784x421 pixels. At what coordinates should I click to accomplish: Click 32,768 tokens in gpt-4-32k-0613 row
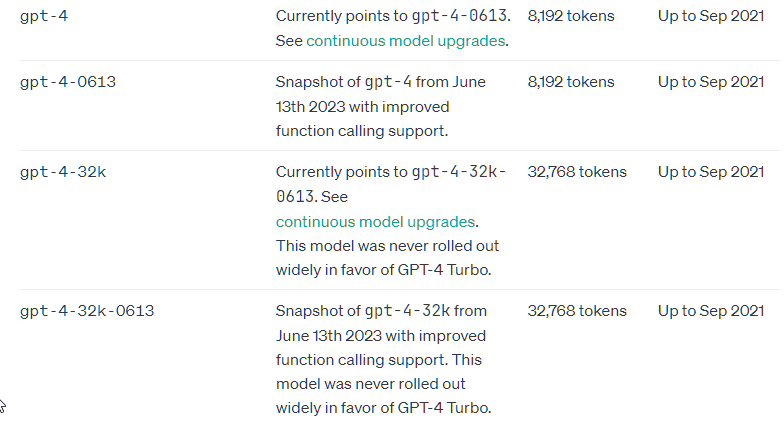[x=577, y=311]
